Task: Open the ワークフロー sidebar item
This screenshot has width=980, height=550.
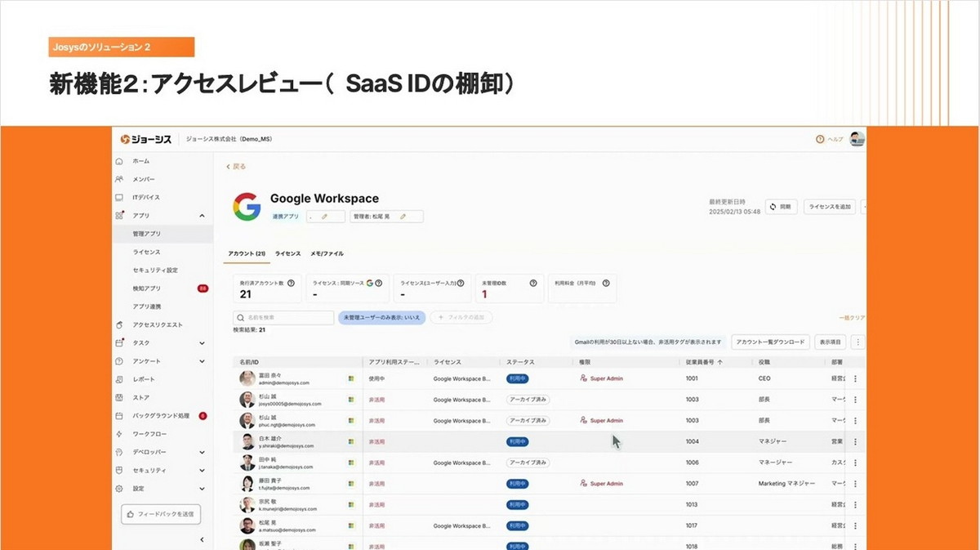Action: coord(149,434)
